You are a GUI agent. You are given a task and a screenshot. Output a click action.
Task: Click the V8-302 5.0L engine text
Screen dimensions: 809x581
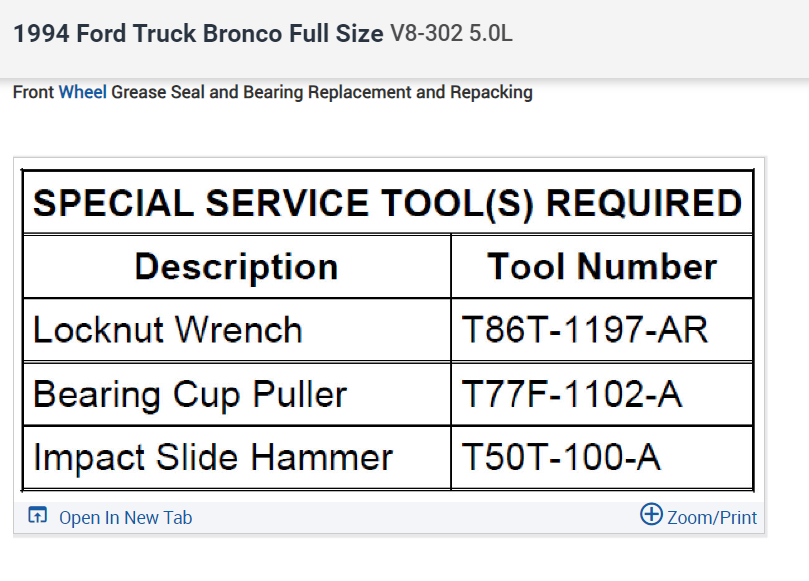(x=451, y=33)
